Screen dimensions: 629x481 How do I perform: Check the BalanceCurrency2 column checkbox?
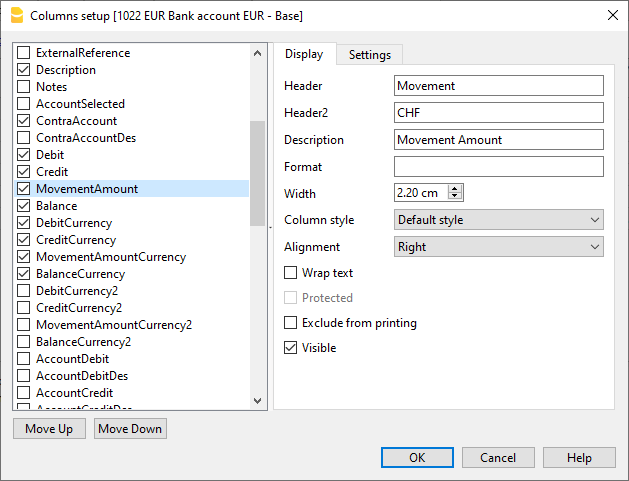click(24, 342)
